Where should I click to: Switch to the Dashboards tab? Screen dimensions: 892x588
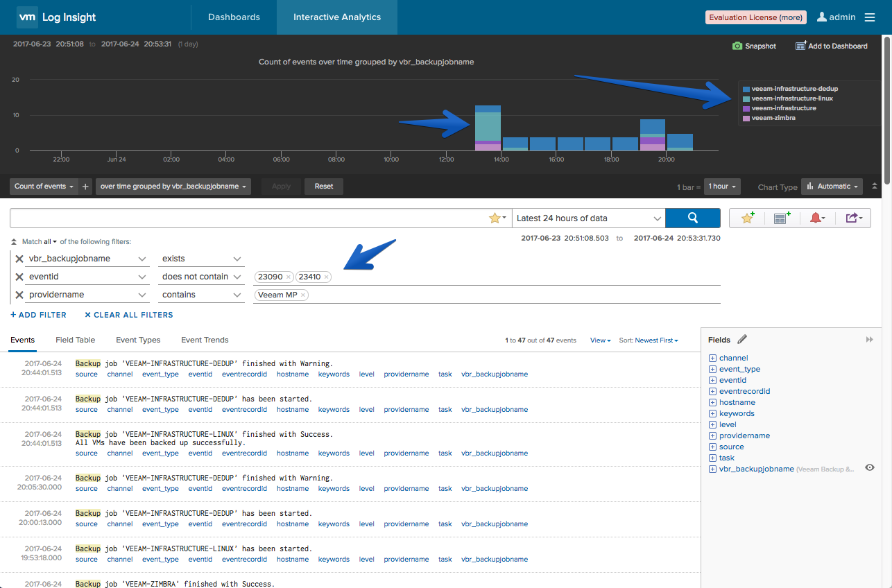pos(234,17)
